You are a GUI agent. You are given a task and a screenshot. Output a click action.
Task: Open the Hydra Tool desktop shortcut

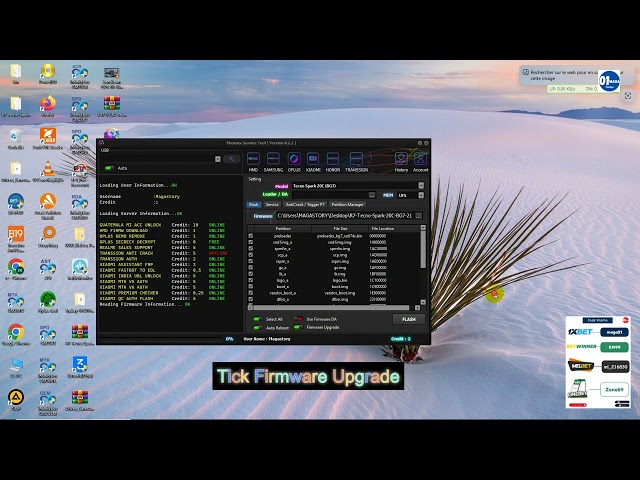point(48,302)
